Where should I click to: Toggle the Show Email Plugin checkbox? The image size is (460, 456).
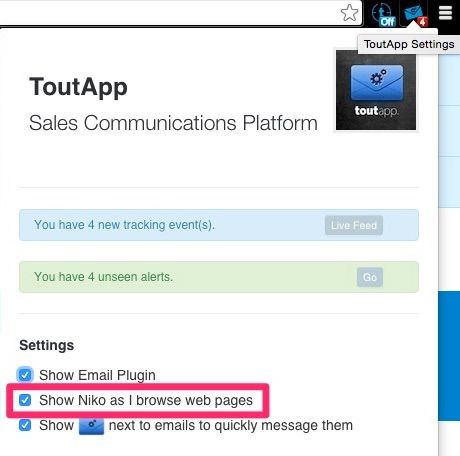[25, 375]
